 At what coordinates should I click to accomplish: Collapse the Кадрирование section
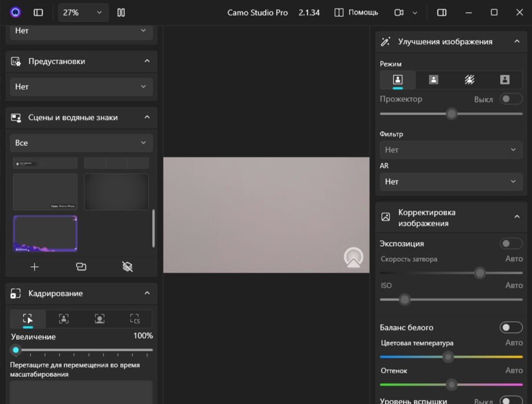click(147, 293)
